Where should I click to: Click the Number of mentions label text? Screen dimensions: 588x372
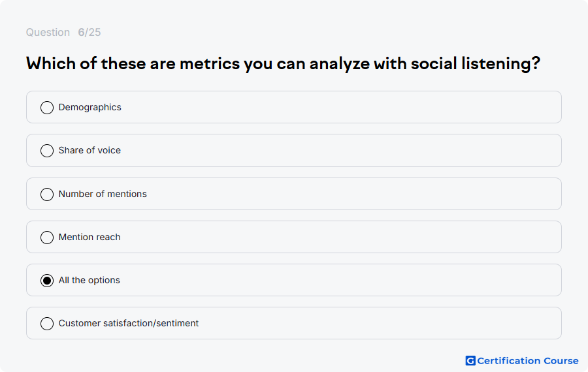pos(103,194)
